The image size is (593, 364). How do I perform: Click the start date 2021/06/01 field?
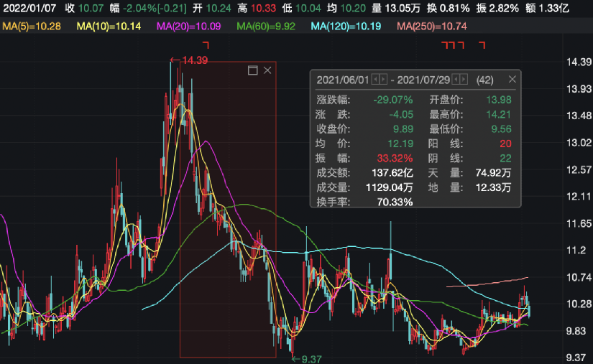(342, 80)
